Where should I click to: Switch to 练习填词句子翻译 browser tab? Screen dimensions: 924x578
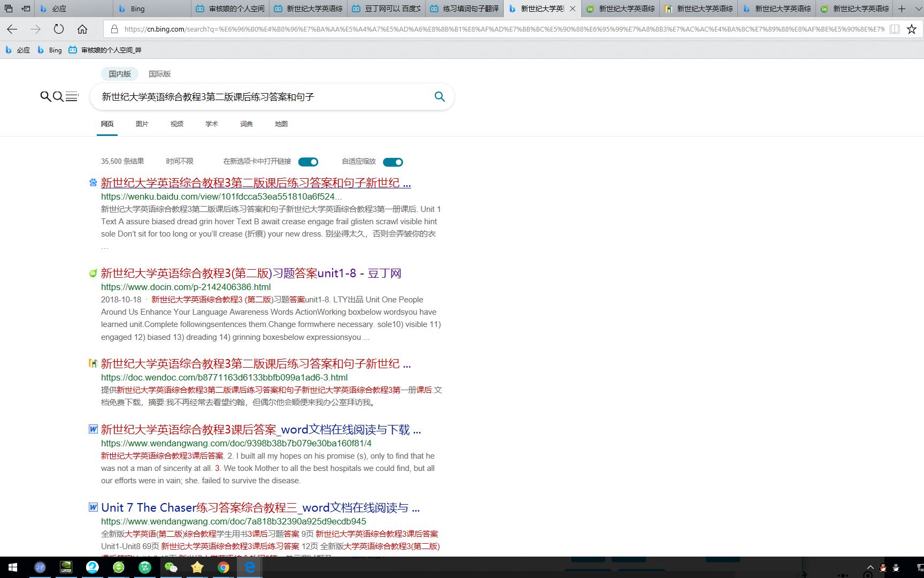click(464, 9)
